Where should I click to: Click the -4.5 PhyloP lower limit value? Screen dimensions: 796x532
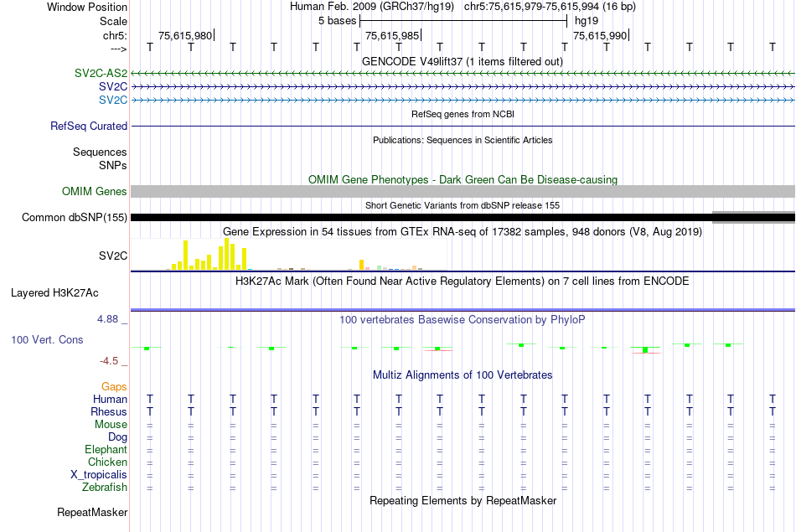tap(109, 361)
